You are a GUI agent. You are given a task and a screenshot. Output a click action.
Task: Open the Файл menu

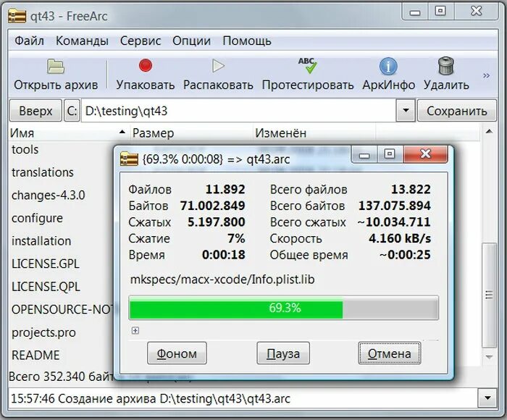(x=30, y=41)
